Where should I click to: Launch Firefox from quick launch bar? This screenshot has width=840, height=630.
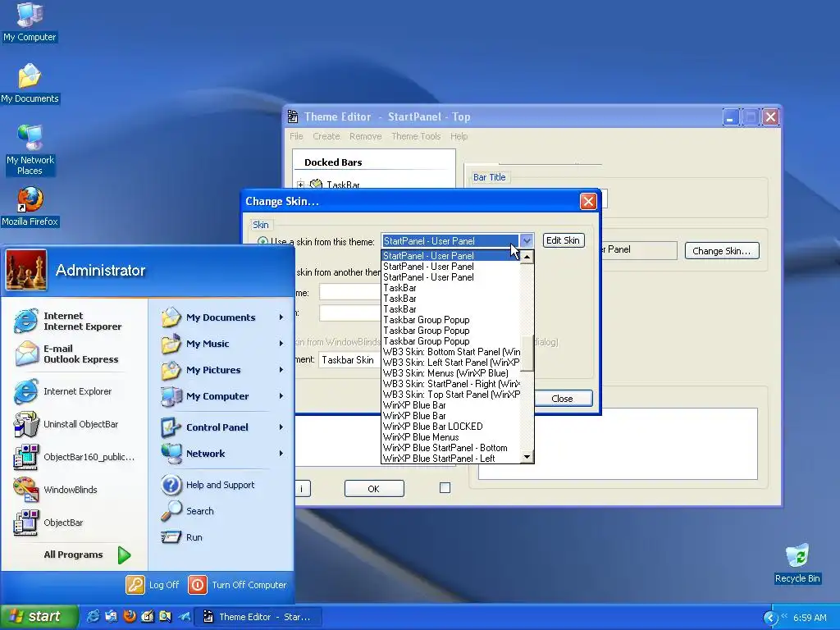click(x=129, y=617)
